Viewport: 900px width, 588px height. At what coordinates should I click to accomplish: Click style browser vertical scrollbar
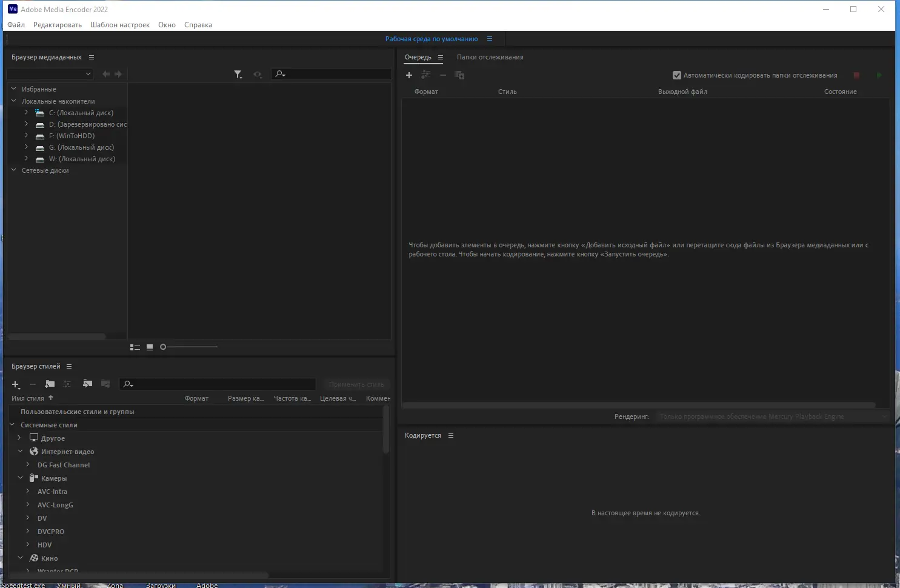pyautogui.click(x=386, y=429)
